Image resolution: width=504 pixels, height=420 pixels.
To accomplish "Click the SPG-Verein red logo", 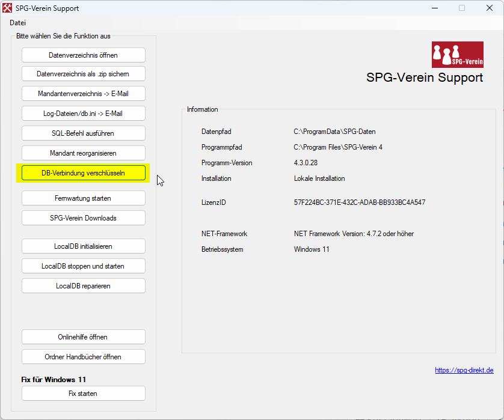I will (458, 55).
